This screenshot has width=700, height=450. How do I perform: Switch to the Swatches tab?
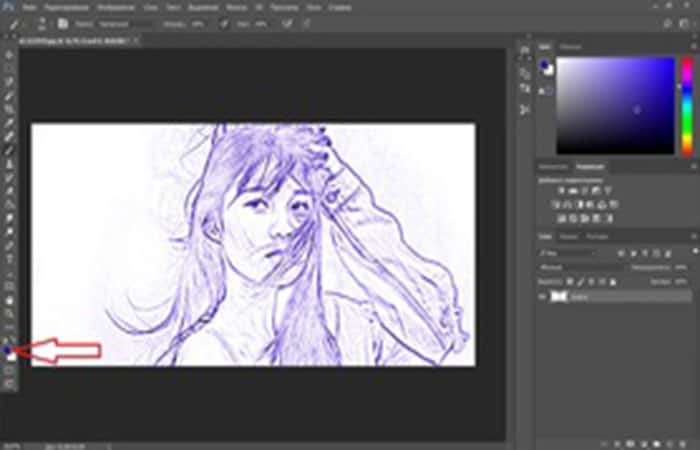[x=571, y=47]
